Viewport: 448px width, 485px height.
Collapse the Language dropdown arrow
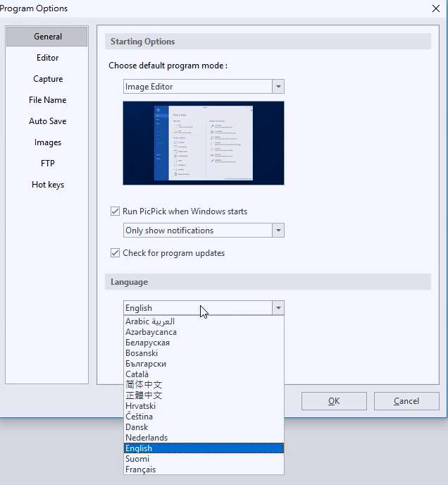(278, 308)
